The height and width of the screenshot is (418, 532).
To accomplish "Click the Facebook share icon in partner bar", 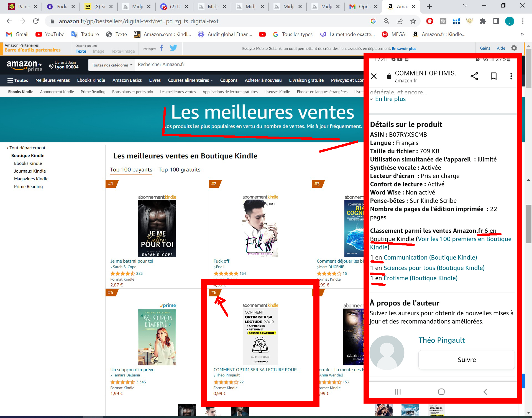I will click(161, 48).
